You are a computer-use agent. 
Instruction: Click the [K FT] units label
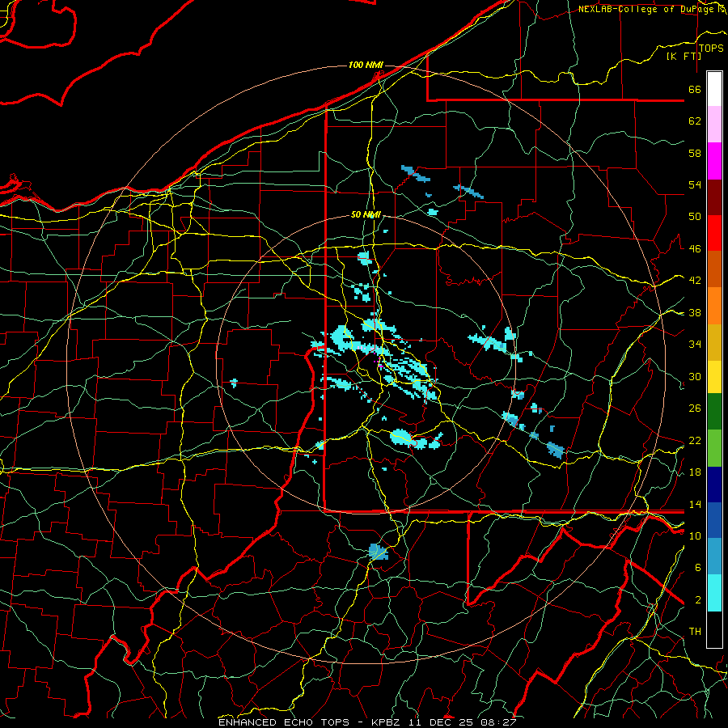click(684, 56)
